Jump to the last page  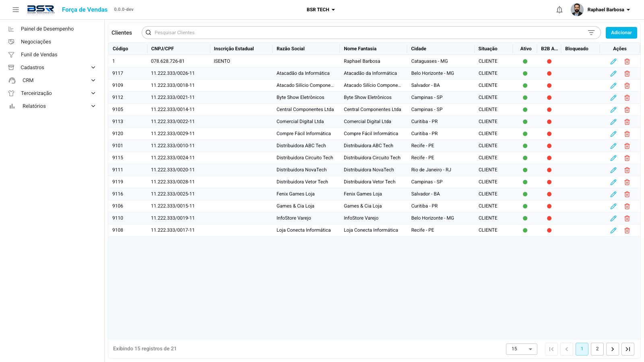pyautogui.click(x=628, y=349)
